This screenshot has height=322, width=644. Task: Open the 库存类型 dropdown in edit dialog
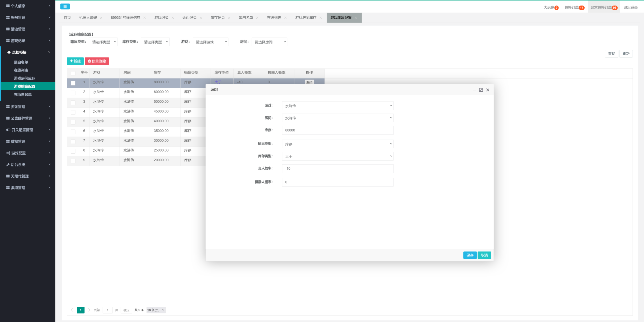tap(338, 156)
